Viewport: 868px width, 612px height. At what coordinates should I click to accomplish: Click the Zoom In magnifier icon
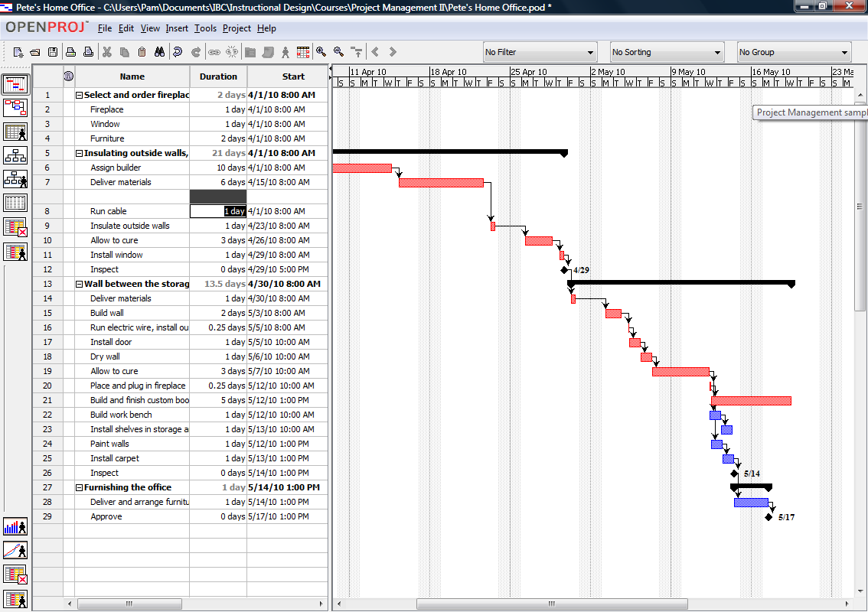(321, 52)
